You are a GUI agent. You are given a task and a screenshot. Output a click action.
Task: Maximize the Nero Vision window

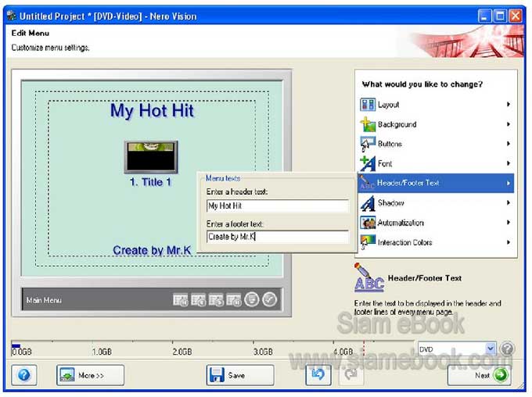tap(500, 16)
